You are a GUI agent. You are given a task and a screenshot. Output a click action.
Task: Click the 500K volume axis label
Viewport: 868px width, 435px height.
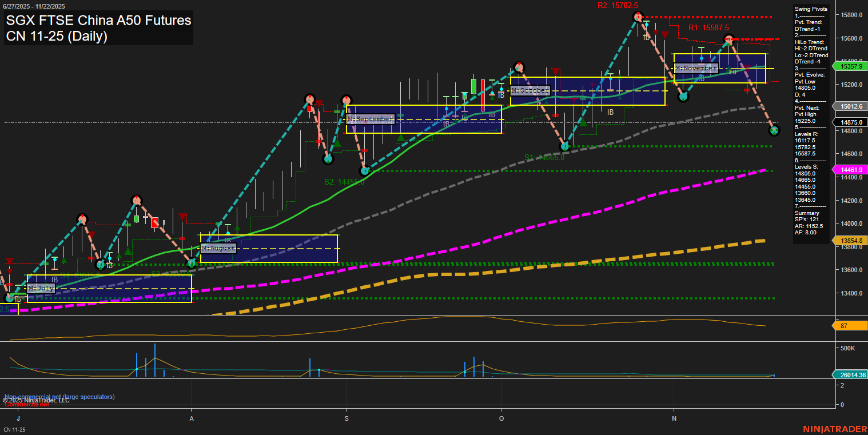click(847, 348)
